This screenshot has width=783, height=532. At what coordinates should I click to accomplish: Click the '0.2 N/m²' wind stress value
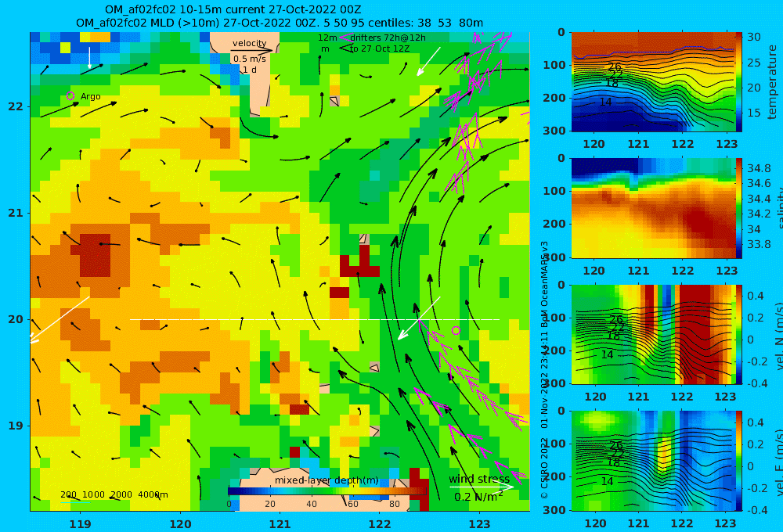point(479,497)
